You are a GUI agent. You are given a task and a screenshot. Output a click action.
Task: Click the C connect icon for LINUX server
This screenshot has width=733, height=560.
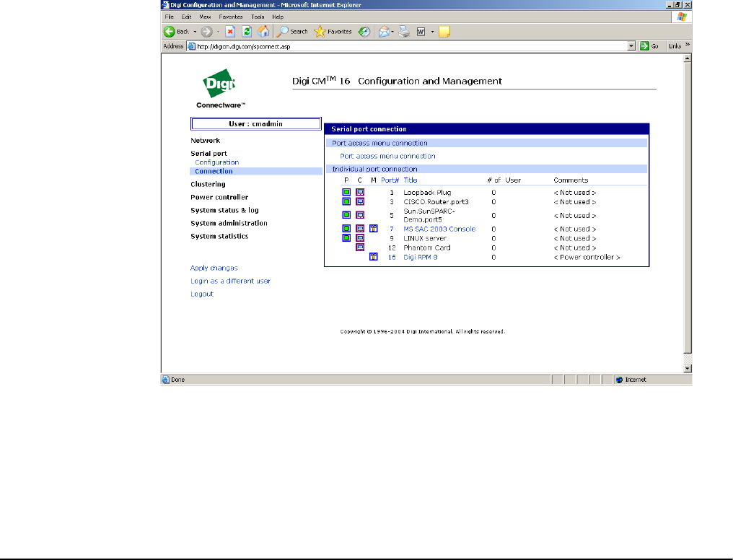(x=360, y=238)
